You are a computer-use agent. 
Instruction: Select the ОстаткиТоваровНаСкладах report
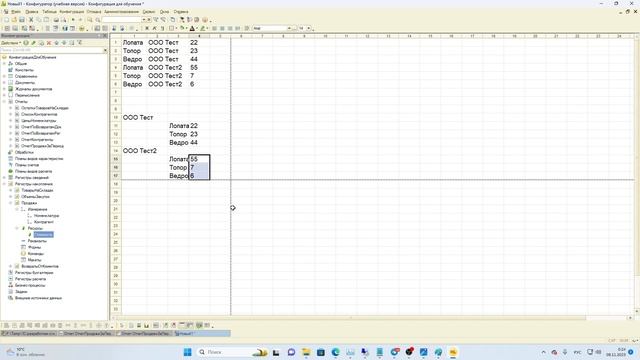coord(45,108)
